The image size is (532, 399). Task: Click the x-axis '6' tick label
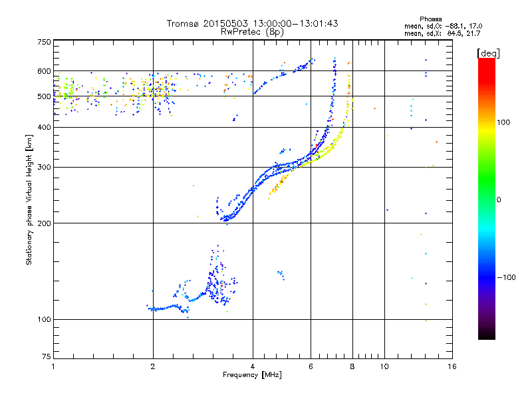coord(311,366)
